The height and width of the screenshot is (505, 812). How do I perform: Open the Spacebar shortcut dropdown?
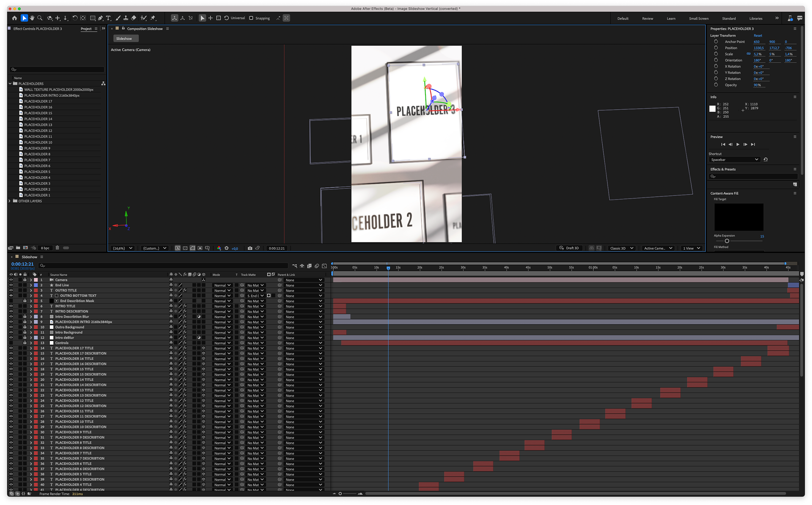734,160
